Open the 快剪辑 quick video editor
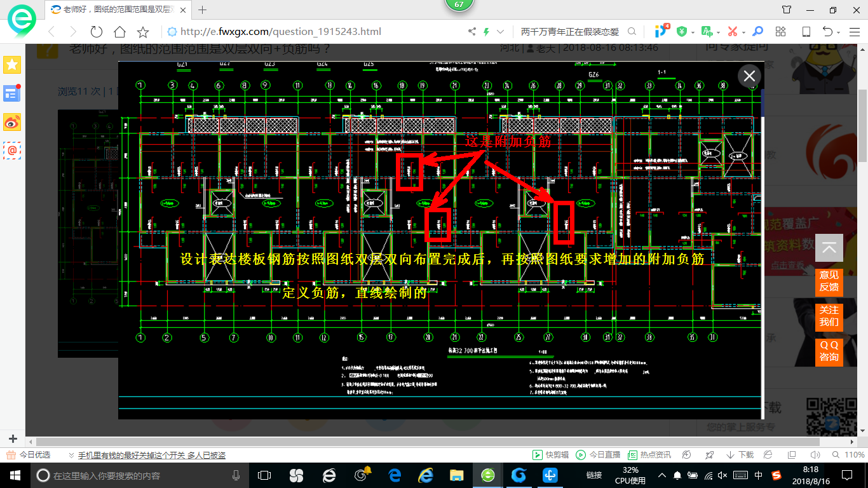Image resolution: width=868 pixels, height=488 pixels. 551,455
